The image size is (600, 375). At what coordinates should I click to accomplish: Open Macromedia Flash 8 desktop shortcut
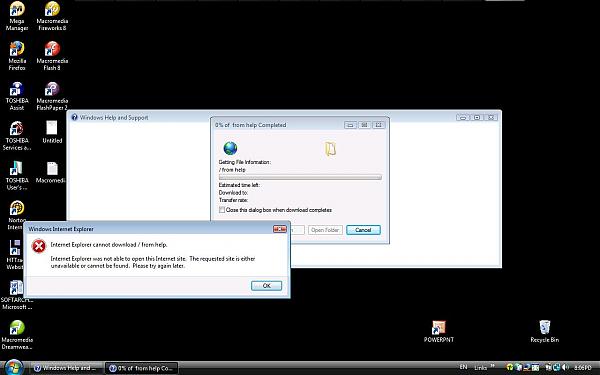click(x=52, y=55)
